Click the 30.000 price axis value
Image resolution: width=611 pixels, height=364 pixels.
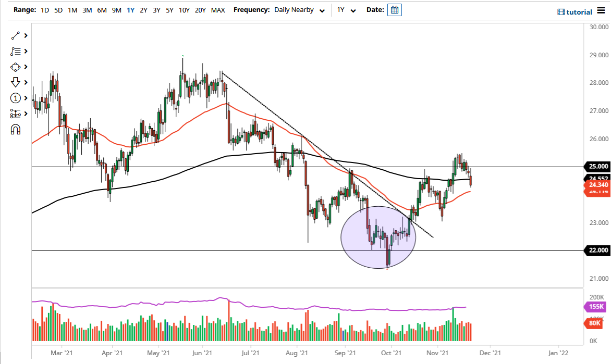[x=599, y=27]
